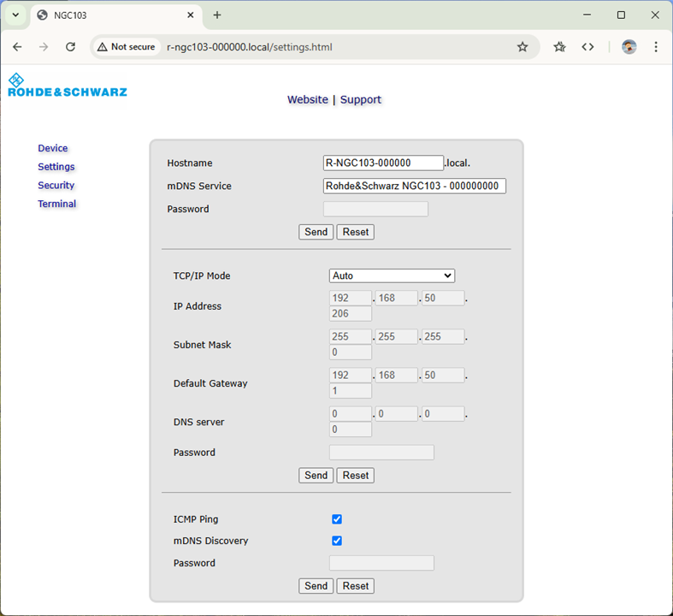Navigate to the Security sidebar item
The width and height of the screenshot is (673, 616).
(56, 186)
